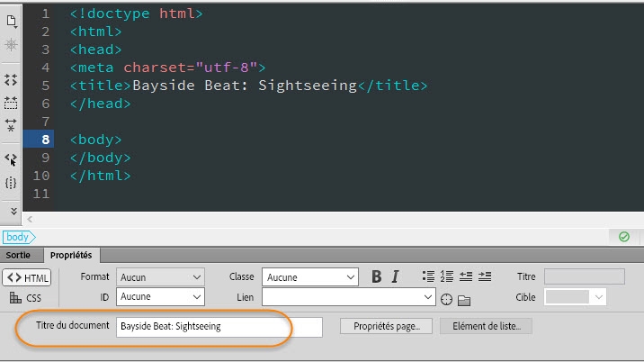Viewport: 644px width, 362px height.
Task: Click the Titre du document field
Action: point(219,326)
